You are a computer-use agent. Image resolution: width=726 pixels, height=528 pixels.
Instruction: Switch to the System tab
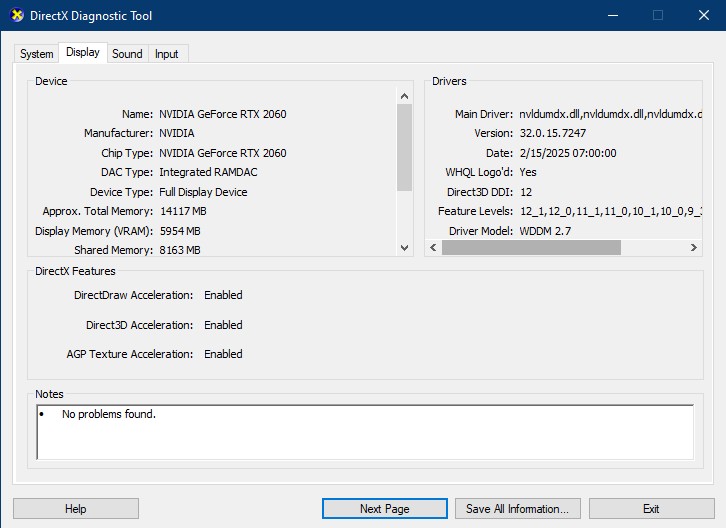[37, 54]
